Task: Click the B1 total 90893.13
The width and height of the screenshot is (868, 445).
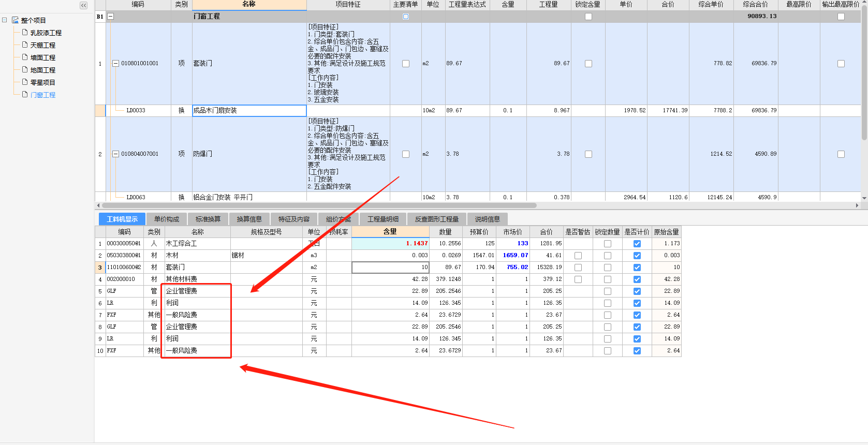Action: tap(762, 16)
